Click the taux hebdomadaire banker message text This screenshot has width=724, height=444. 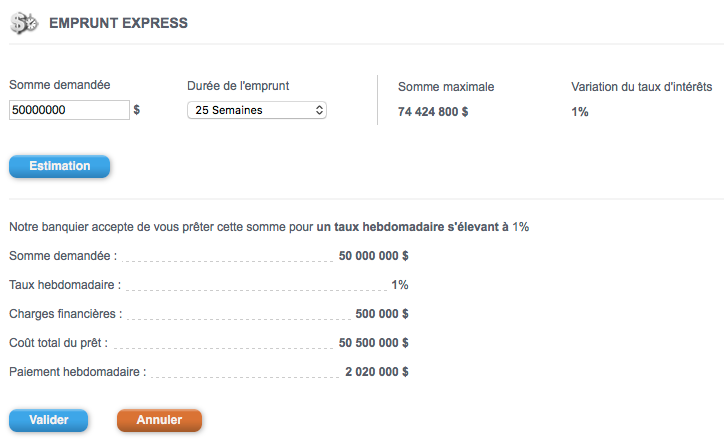[x=269, y=227]
